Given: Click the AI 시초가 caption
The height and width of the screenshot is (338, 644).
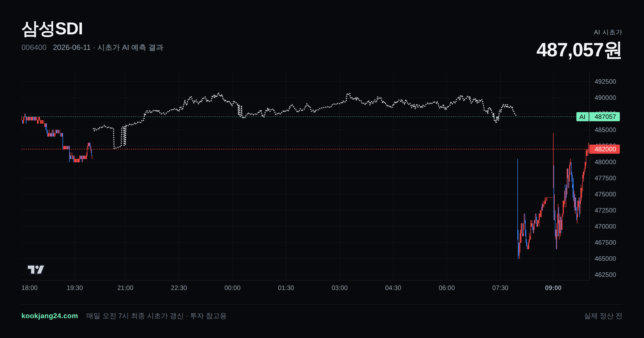Looking at the screenshot, I should [608, 32].
